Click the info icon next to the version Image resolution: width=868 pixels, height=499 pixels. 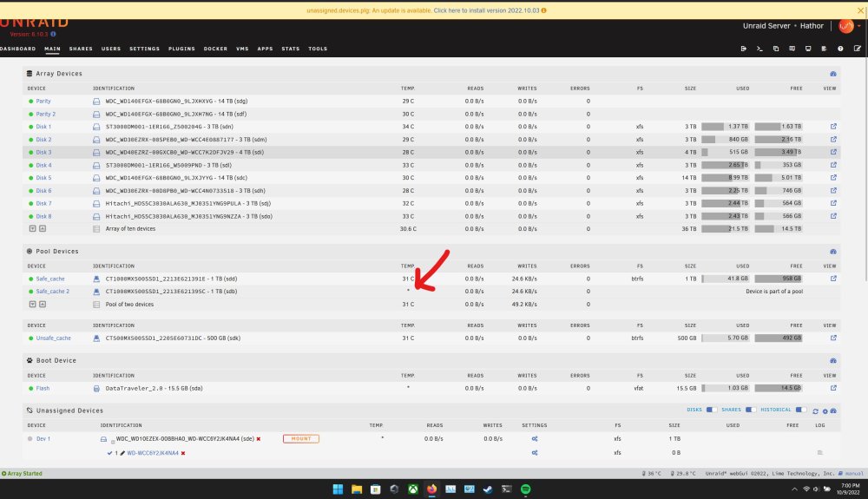[53, 35]
